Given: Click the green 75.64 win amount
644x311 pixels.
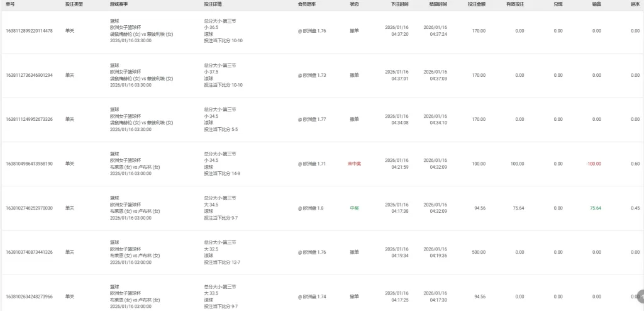Looking at the screenshot, I should click(595, 208).
